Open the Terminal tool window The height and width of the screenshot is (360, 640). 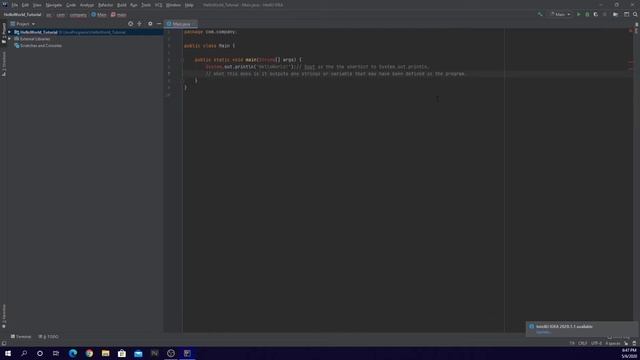tap(21, 337)
